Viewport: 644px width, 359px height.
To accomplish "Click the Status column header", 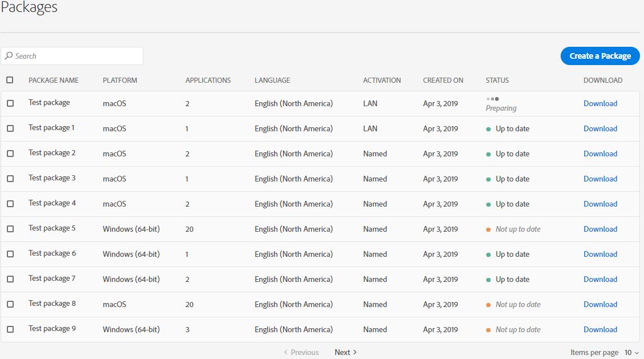I will 497,80.
